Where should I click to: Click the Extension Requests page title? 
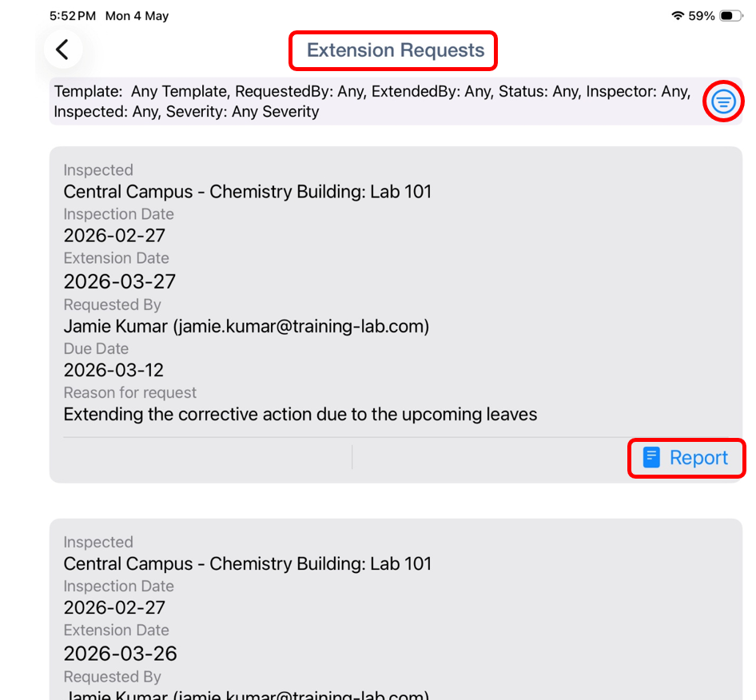pyautogui.click(x=396, y=50)
